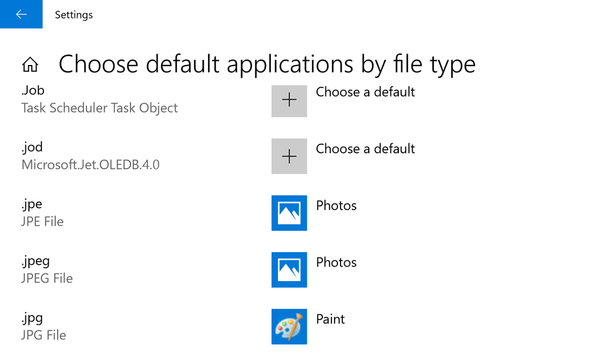
Task: Click the Photos icon for .jpeg files
Action: [x=289, y=270]
